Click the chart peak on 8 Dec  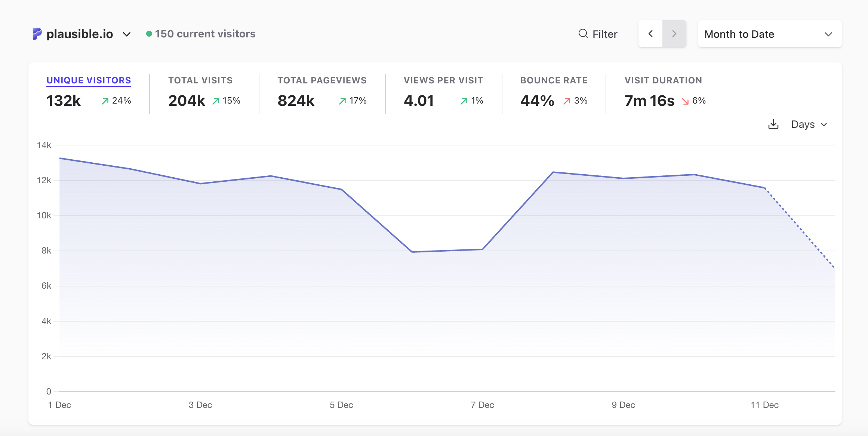coord(553,172)
